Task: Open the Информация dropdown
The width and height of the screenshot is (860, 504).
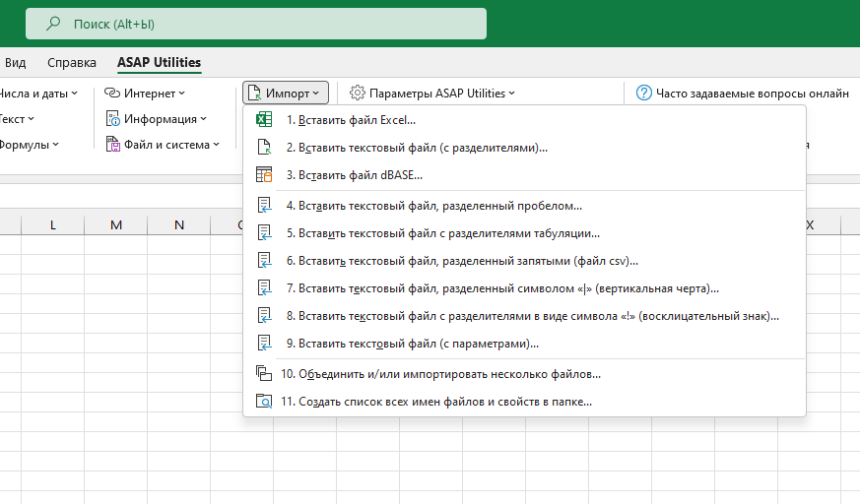Action: tap(157, 119)
